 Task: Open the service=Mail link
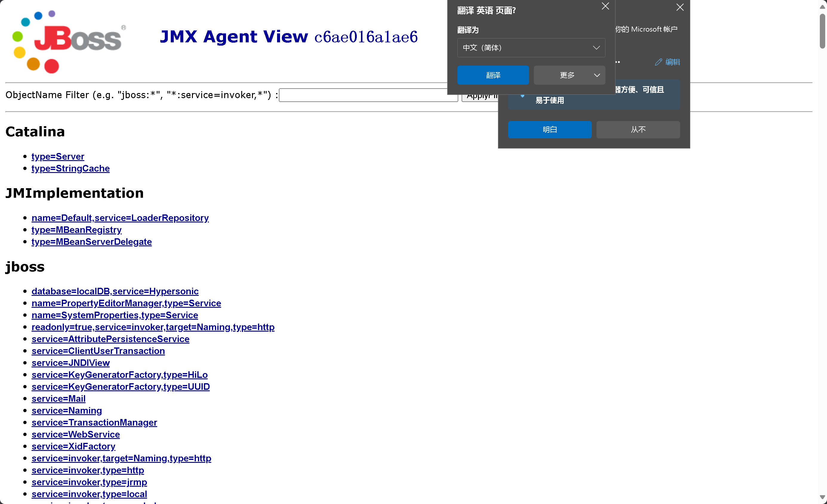[x=59, y=399]
